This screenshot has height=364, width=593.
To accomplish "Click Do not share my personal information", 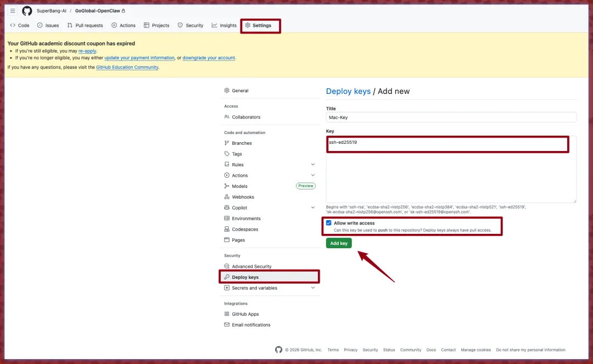I will click(x=530, y=350).
